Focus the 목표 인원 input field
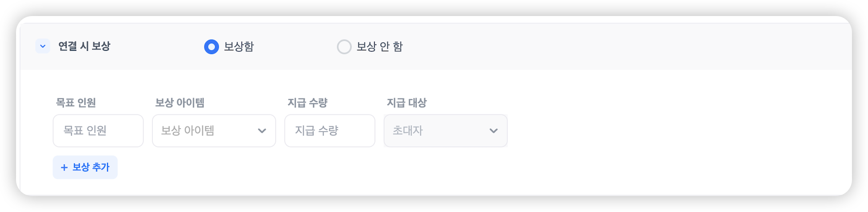The height and width of the screenshot is (212, 868). [x=98, y=131]
